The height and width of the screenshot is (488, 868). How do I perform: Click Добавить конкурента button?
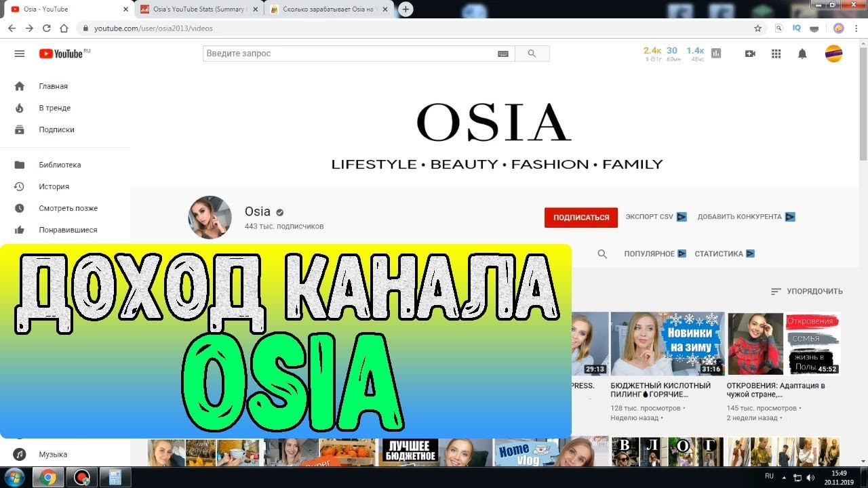[x=746, y=217]
